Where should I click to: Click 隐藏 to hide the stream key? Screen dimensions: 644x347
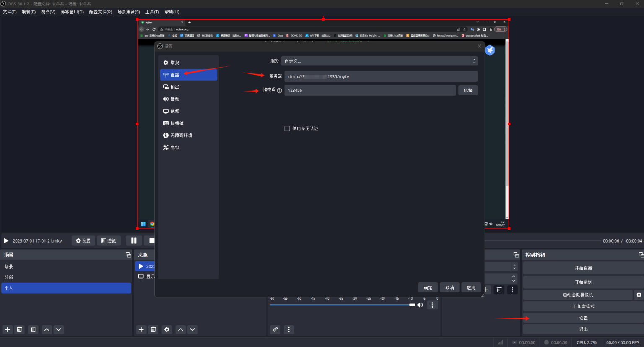coord(468,90)
